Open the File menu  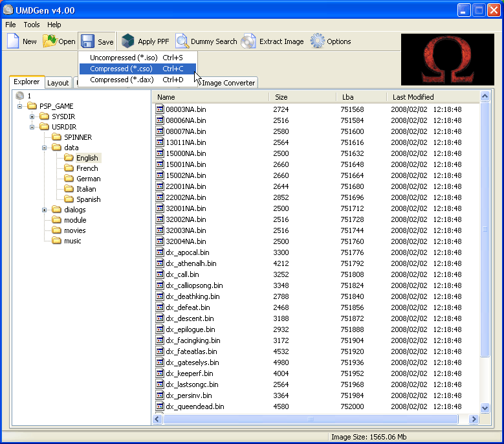click(x=10, y=25)
